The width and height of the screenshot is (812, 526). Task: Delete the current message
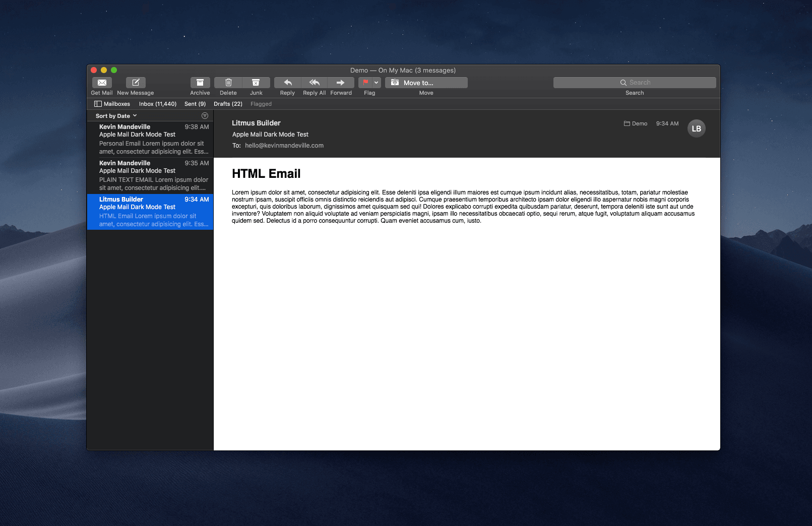(x=228, y=83)
